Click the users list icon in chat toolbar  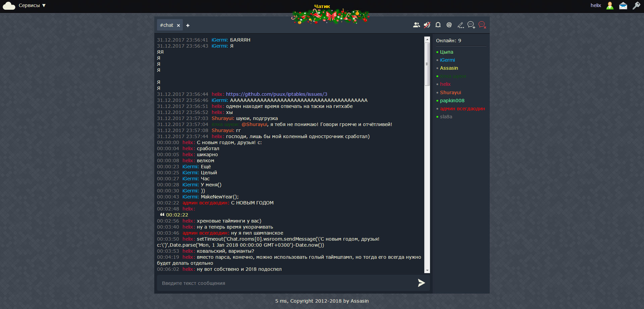(x=416, y=25)
